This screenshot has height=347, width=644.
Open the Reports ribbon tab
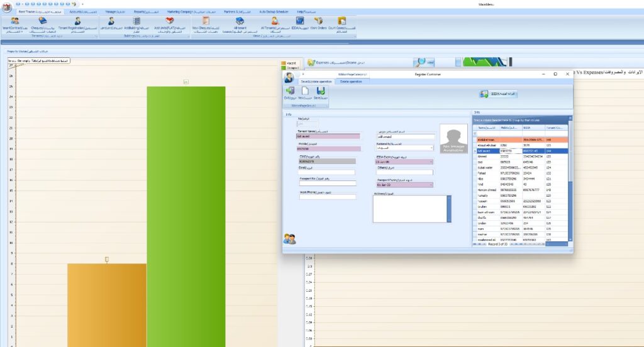coord(147,12)
